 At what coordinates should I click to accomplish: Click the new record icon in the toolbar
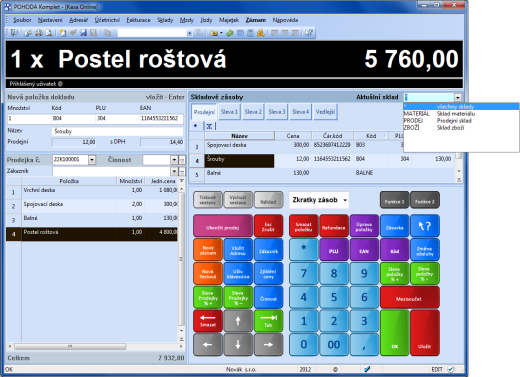tap(63, 33)
